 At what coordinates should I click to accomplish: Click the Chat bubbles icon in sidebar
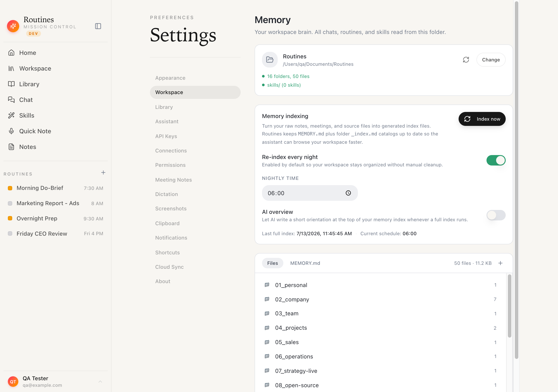pos(11,100)
